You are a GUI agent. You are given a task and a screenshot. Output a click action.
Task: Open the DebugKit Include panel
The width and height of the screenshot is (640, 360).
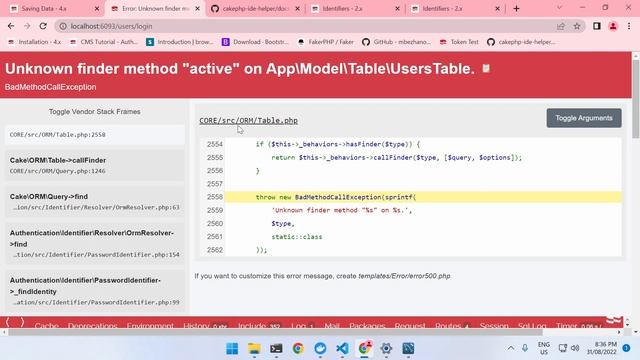click(259, 325)
